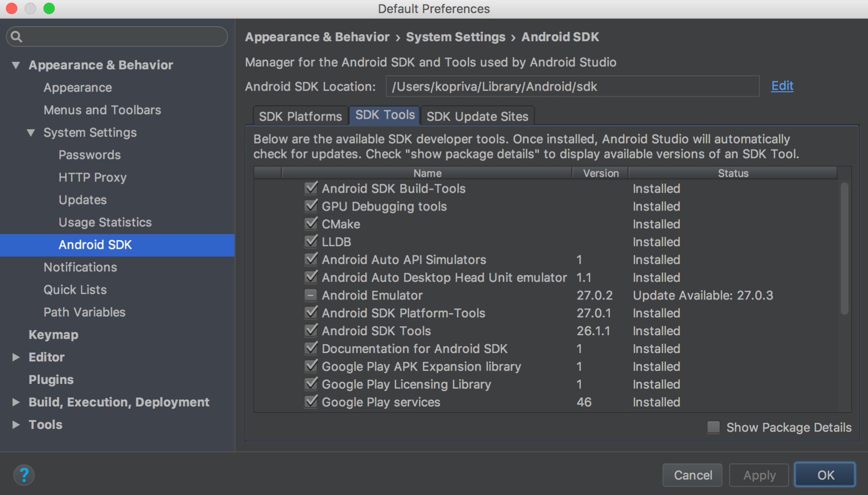Switch to the SDK Platforms tab
The image size is (868, 495).
pos(299,116)
